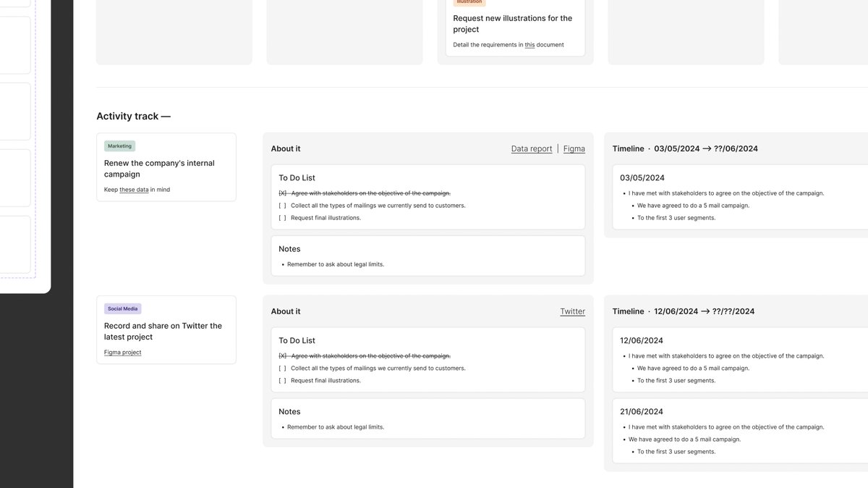The height and width of the screenshot is (488, 868).
Task: Click the 'Timeline · 03/05/2024 → ??/06/2024' header
Action: coord(685,148)
